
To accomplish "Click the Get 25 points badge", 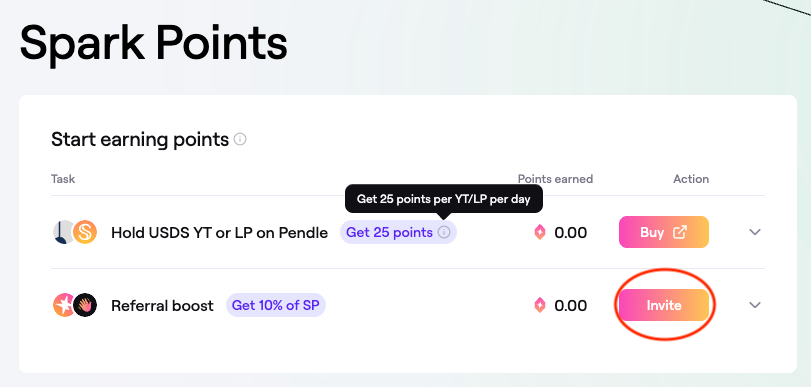I will point(398,233).
